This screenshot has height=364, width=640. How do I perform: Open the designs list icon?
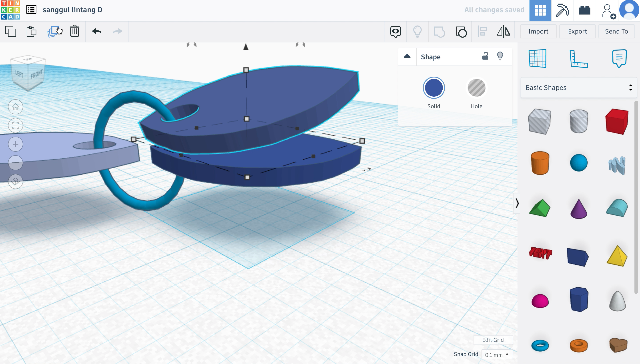tap(31, 10)
